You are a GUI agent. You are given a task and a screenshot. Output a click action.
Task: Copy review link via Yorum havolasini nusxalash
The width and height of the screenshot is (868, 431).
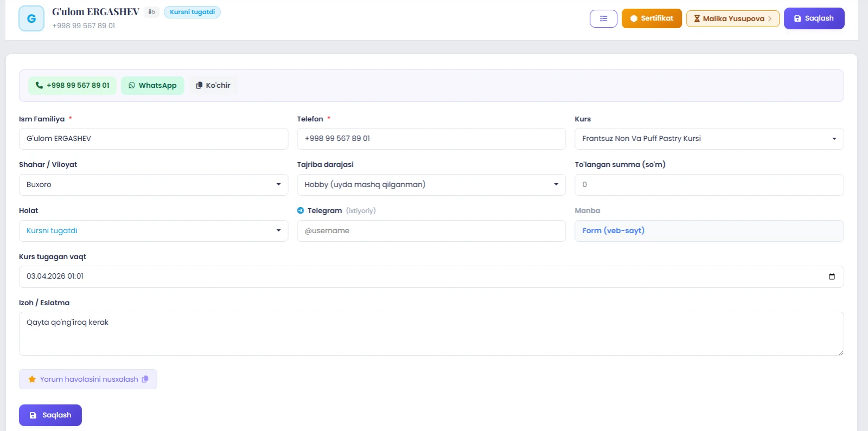[88, 379]
